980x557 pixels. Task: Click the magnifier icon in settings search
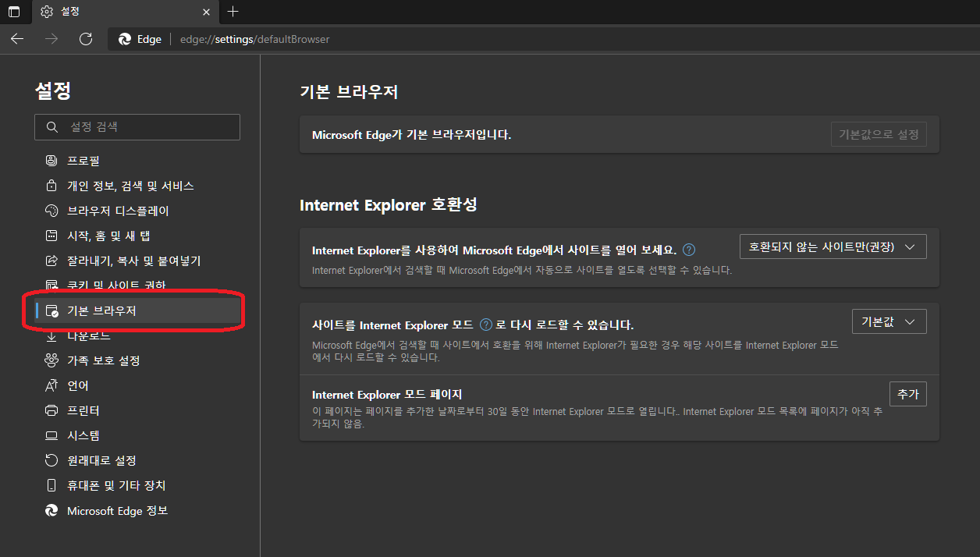[x=52, y=126]
